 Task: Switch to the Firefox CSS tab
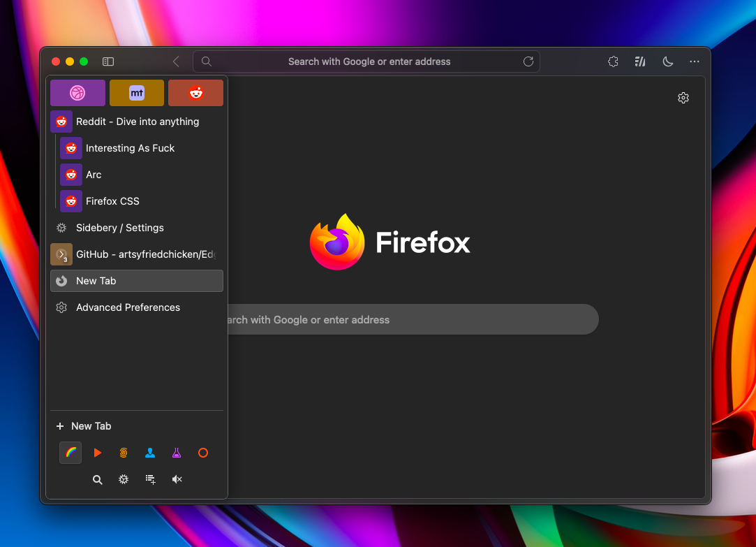tap(142, 201)
